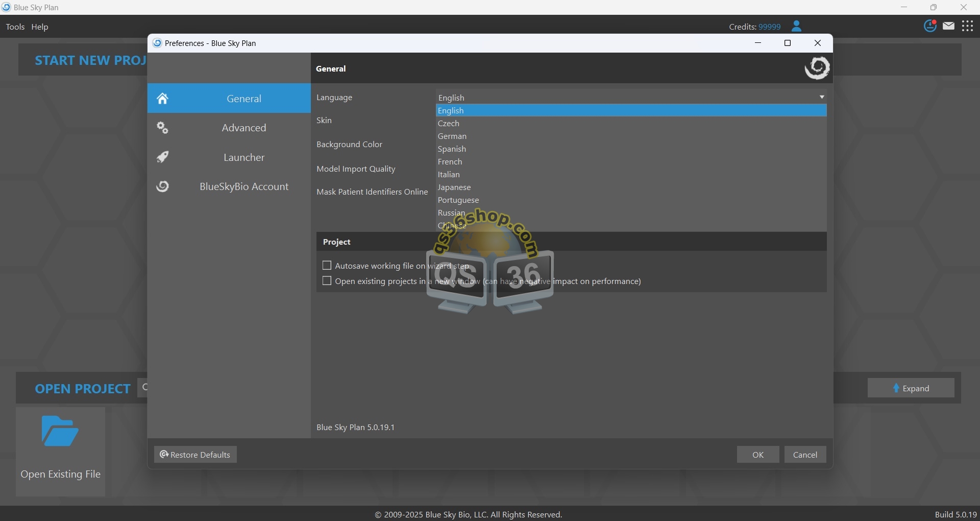980x521 pixels.
Task: Select Japanese from the language list
Action: click(631, 187)
